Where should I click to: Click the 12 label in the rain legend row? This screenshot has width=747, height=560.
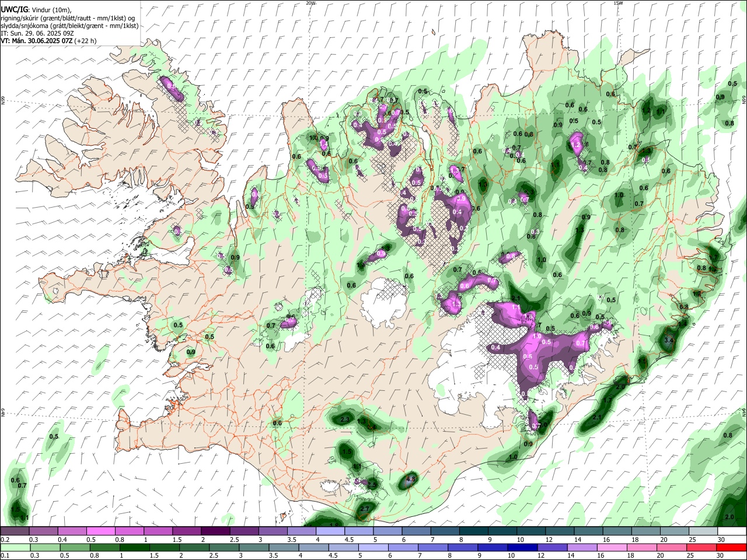click(541, 555)
